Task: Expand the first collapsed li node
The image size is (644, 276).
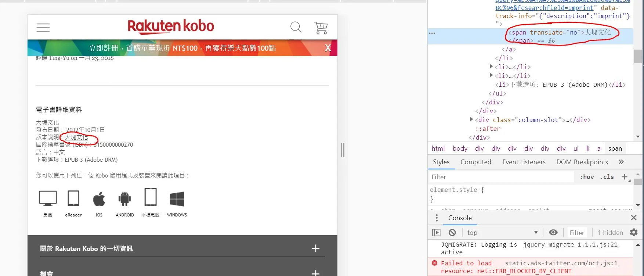Action: (492, 67)
